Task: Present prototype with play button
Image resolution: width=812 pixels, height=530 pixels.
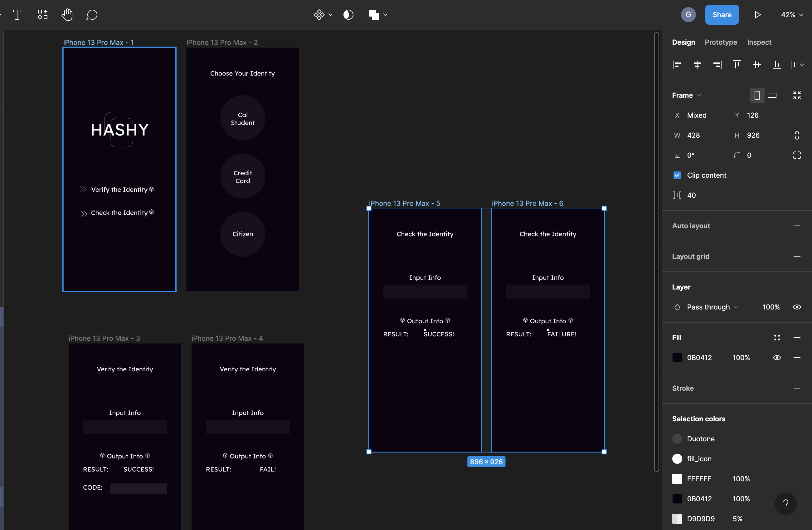Action: pyautogui.click(x=757, y=15)
